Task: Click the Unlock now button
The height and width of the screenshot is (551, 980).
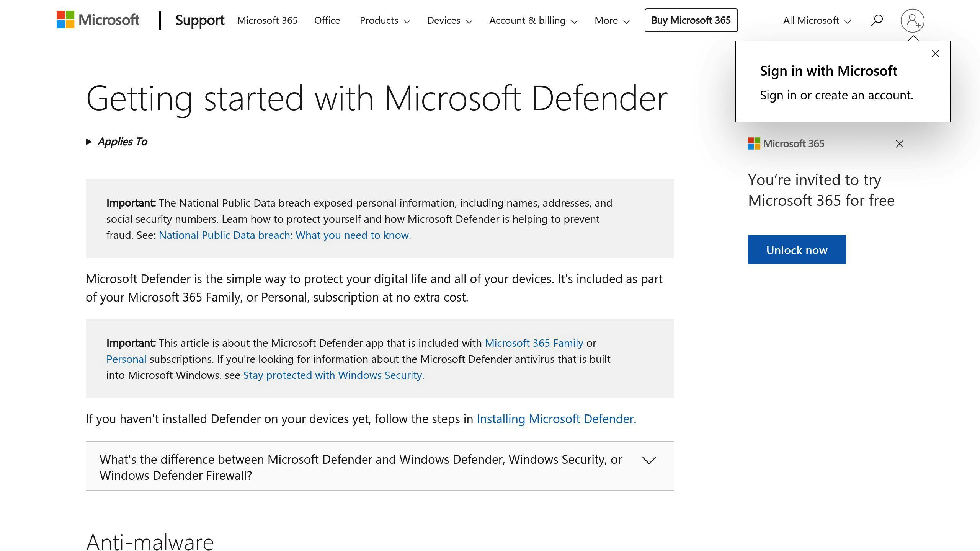Action: click(x=797, y=249)
